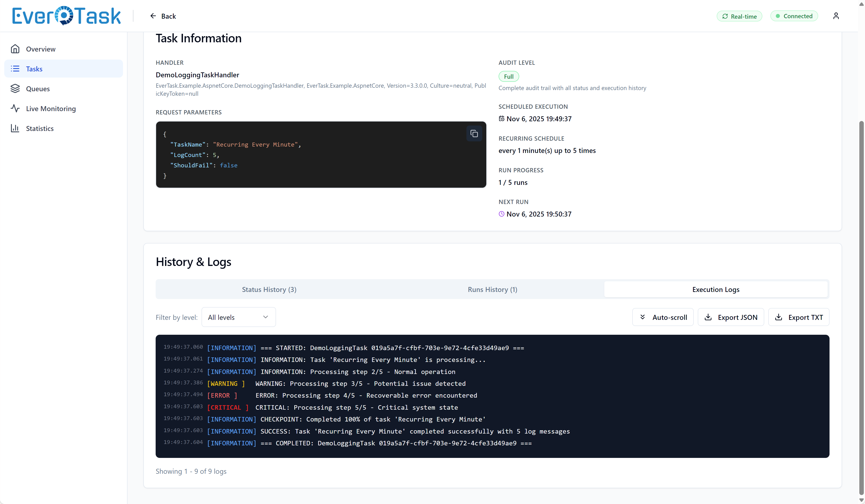
Task: Switch to the Status History tab
Action: 269,289
